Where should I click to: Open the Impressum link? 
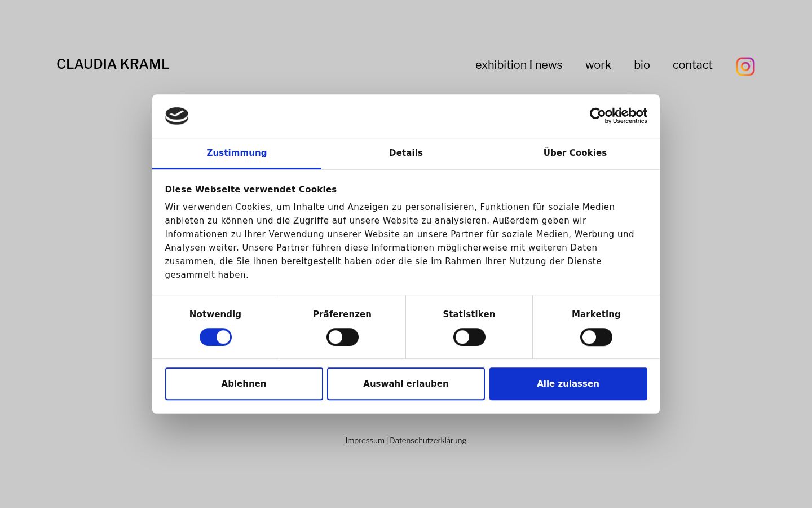[x=365, y=441]
